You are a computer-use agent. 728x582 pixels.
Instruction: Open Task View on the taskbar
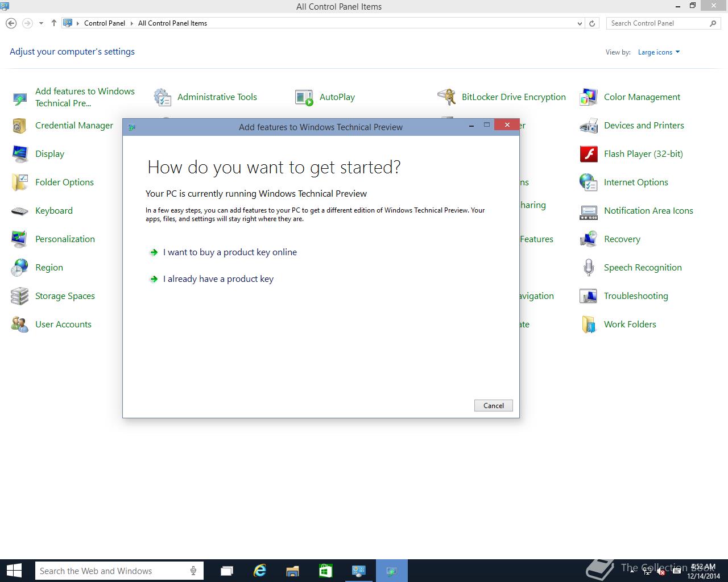click(x=227, y=571)
